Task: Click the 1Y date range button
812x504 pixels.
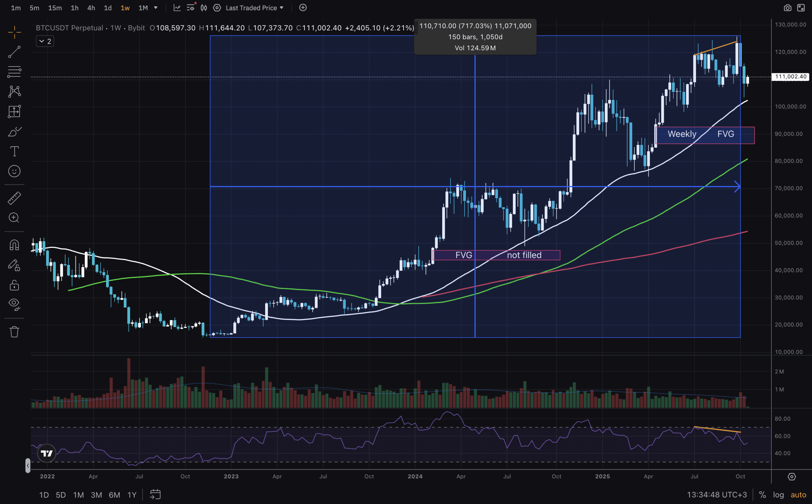Action: tap(132, 495)
